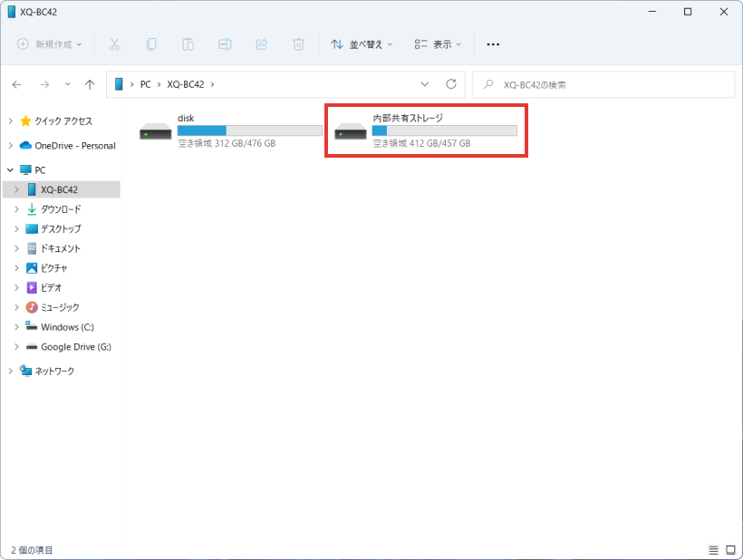Click the OneDrive cloud icon
Screen dimensions: 743x560
(x=25, y=146)
